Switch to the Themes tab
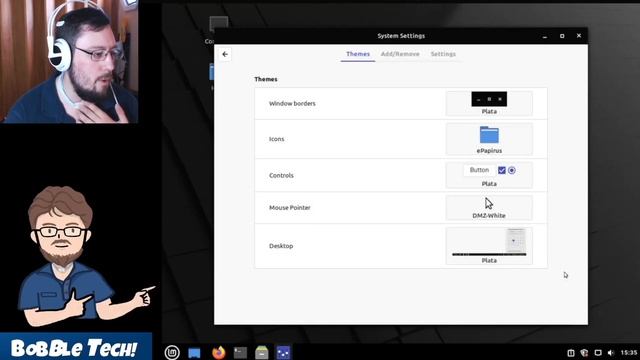The width and height of the screenshot is (640, 360). click(x=358, y=54)
